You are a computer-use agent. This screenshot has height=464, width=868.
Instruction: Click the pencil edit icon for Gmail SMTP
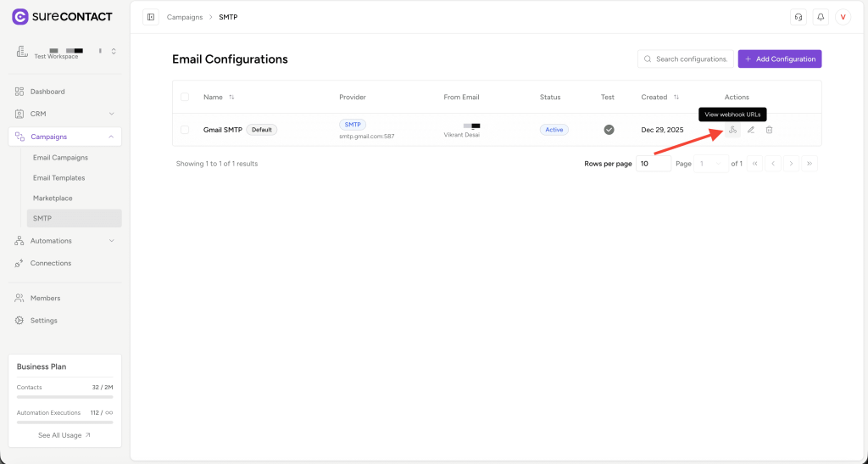[751, 130]
